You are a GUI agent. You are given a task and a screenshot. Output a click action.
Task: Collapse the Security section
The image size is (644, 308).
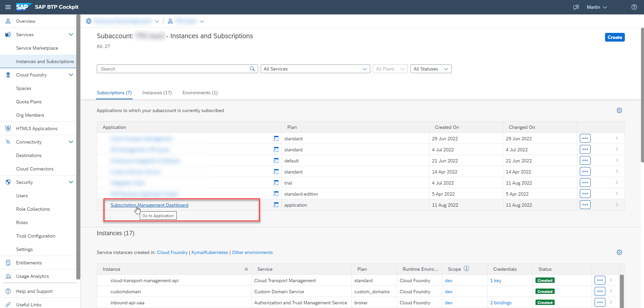(x=71, y=182)
